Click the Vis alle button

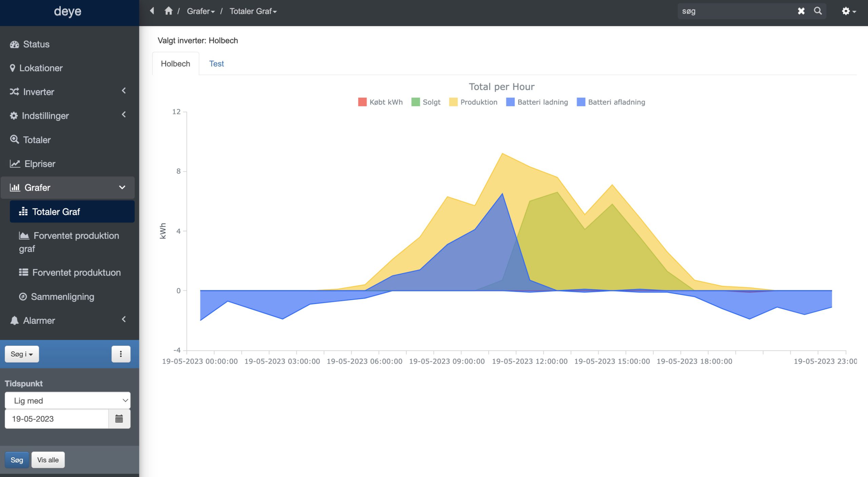click(48, 460)
